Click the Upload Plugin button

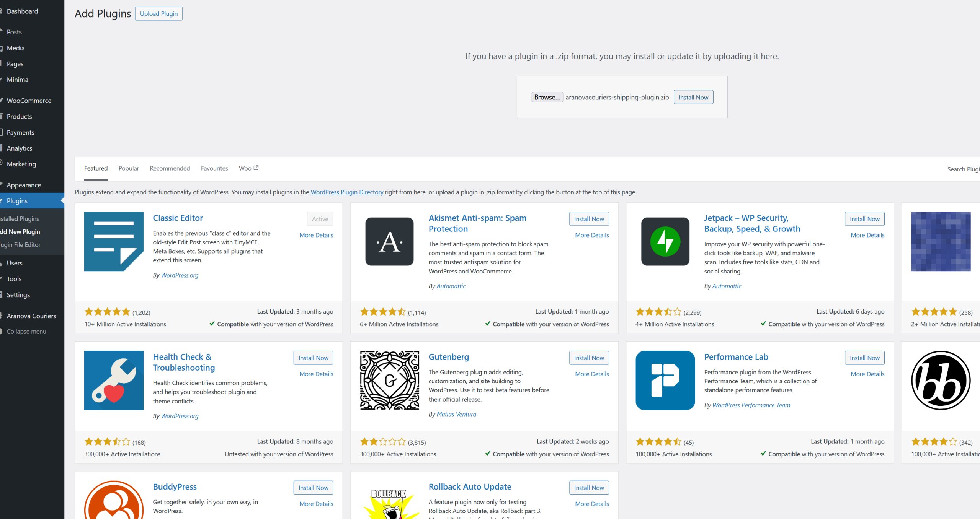[158, 13]
